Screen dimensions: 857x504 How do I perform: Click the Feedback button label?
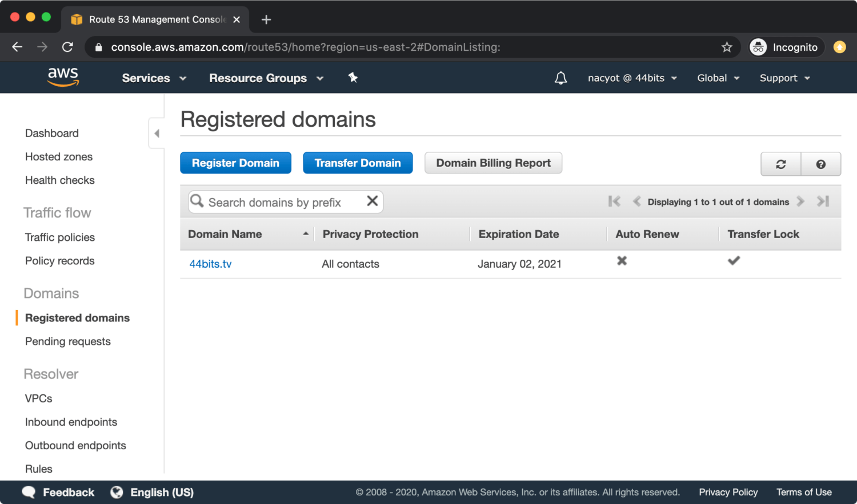[69, 492]
